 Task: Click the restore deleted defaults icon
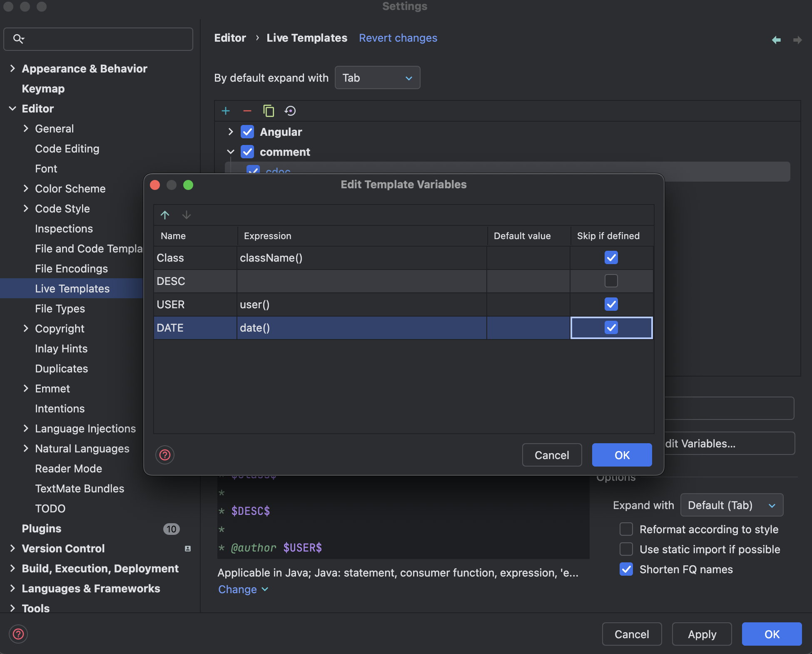290,111
